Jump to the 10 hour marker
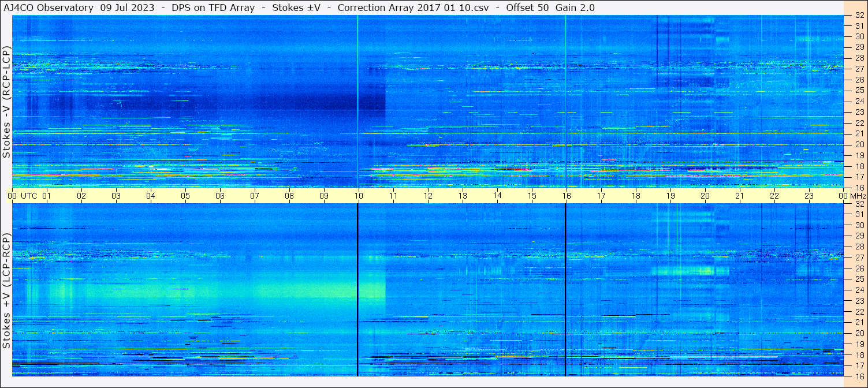This screenshot has width=868, height=388. point(359,196)
